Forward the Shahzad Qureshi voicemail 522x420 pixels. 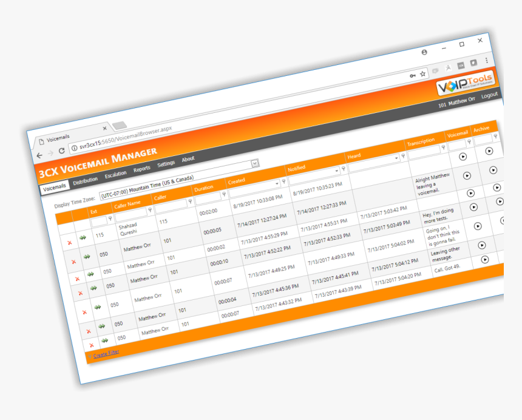click(83, 238)
